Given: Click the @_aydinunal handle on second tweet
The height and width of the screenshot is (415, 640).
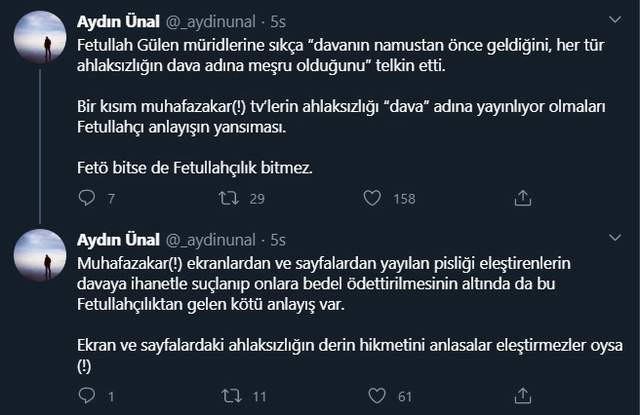Looking at the screenshot, I should coord(212,240).
